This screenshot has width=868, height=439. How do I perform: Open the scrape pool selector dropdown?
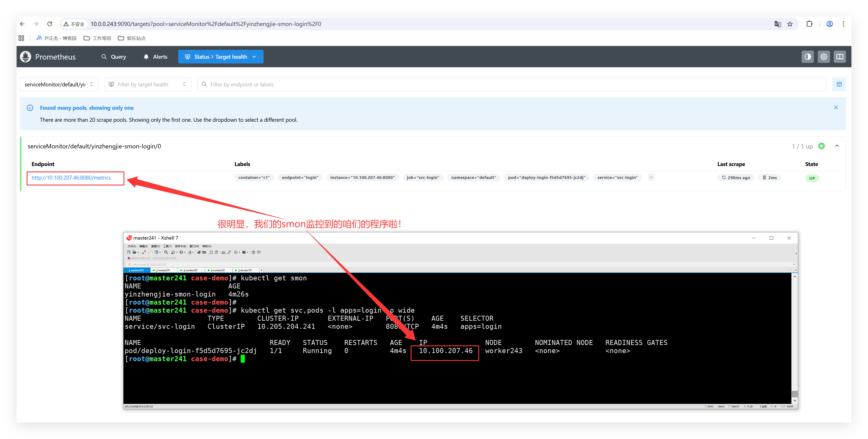click(x=59, y=84)
